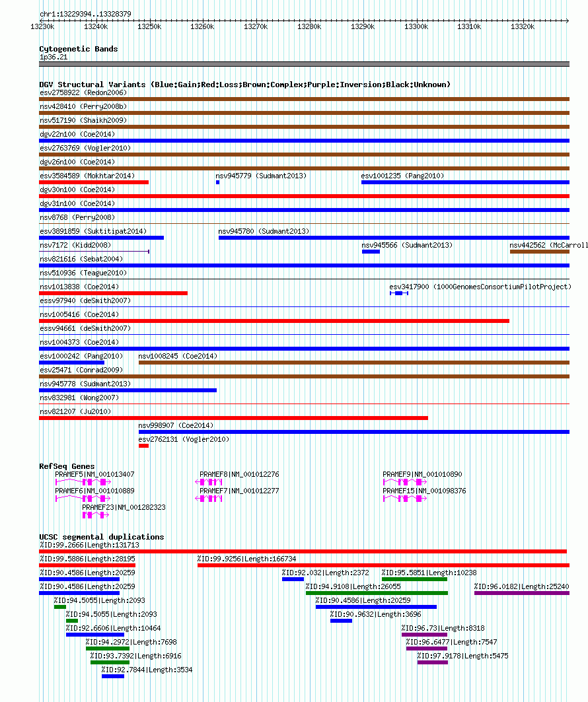
Task: Click the %ID:92.7844|Length:3534 blue bar
Action: pyautogui.click(x=113, y=676)
